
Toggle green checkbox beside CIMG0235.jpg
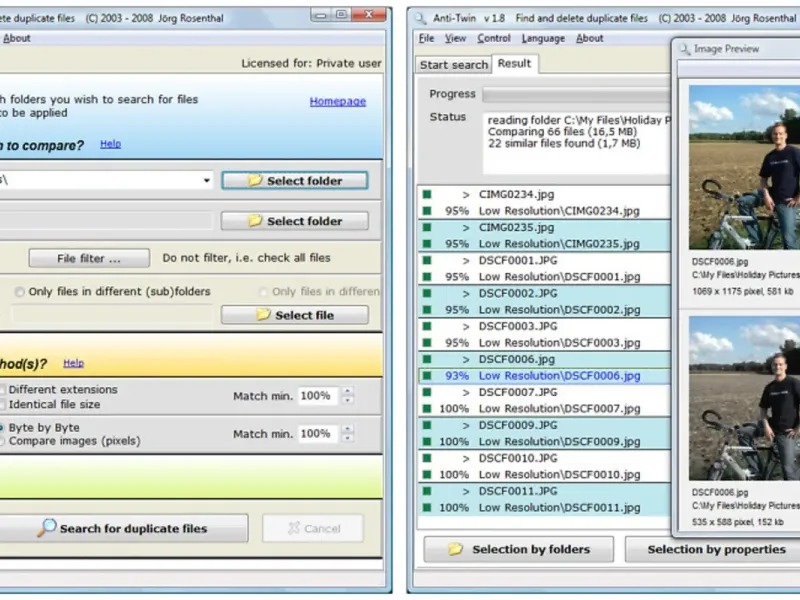(427, 228)
